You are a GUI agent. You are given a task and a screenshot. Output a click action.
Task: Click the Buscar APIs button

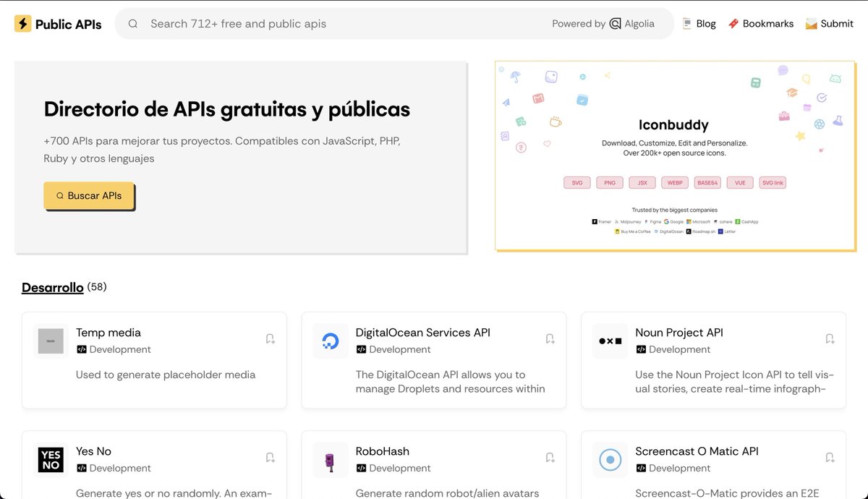pyautogui.click(x=88, y=195)
